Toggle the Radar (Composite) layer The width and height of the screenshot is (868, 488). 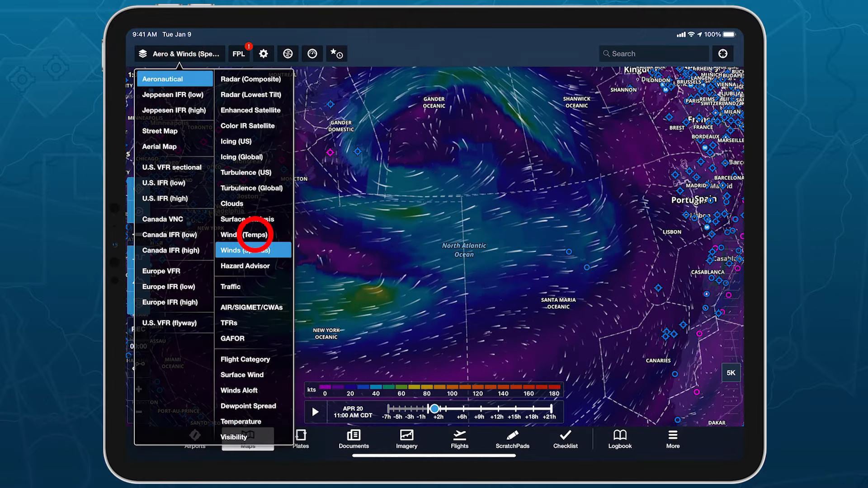(250, 79)
